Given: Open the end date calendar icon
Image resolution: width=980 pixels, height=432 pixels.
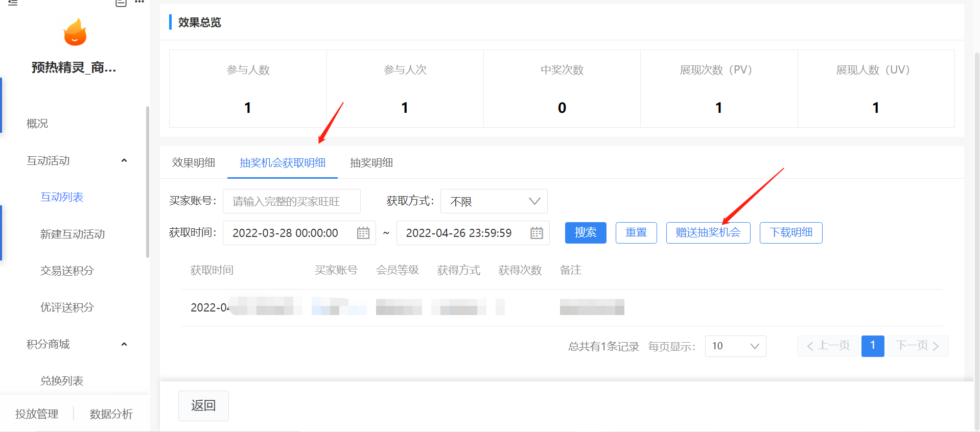Looking at the screenshot, I should point(536,233).
